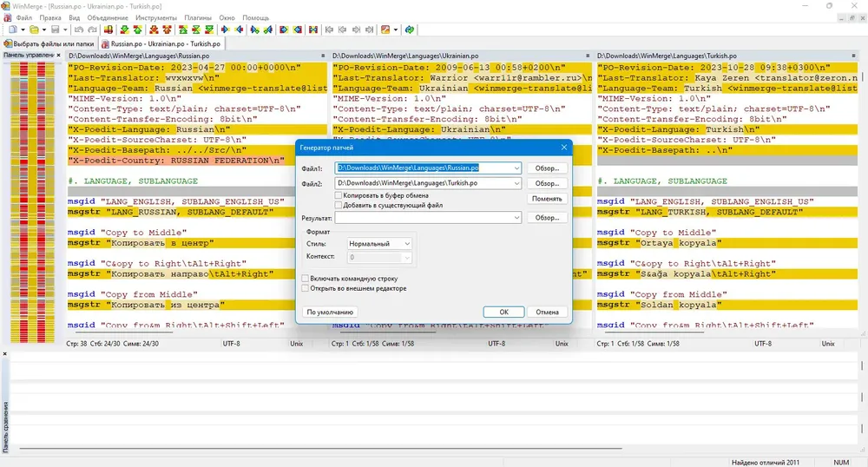The image size is (868, 467).
Task: Go to Next Difference (green down arrow)
Action: 124,30
